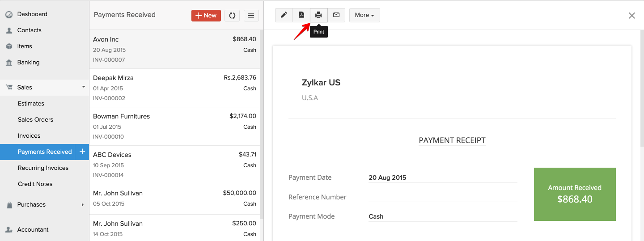This screenshot has width=644, height=241.
Task: Email the payment receipt via envelope icon
Action: pyautogui.click(x=336, y=15)
